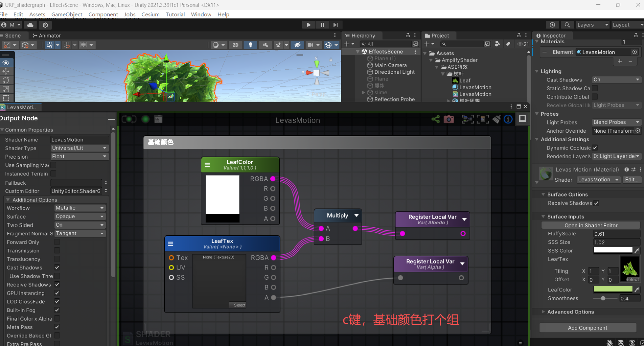Screen dimensions: 644x346
Task: Click SSS Color eyedropper icon
Action: [x=637, y=250]
